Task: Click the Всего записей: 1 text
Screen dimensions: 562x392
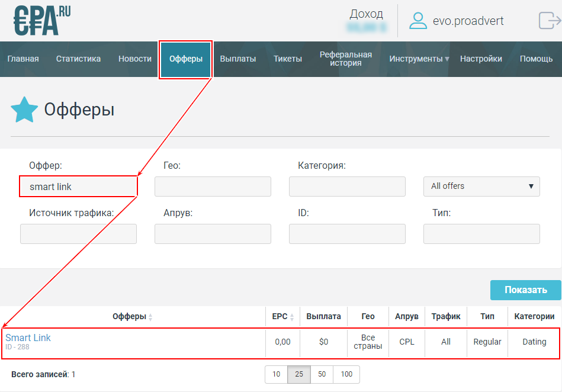Action: pos(43,374)
